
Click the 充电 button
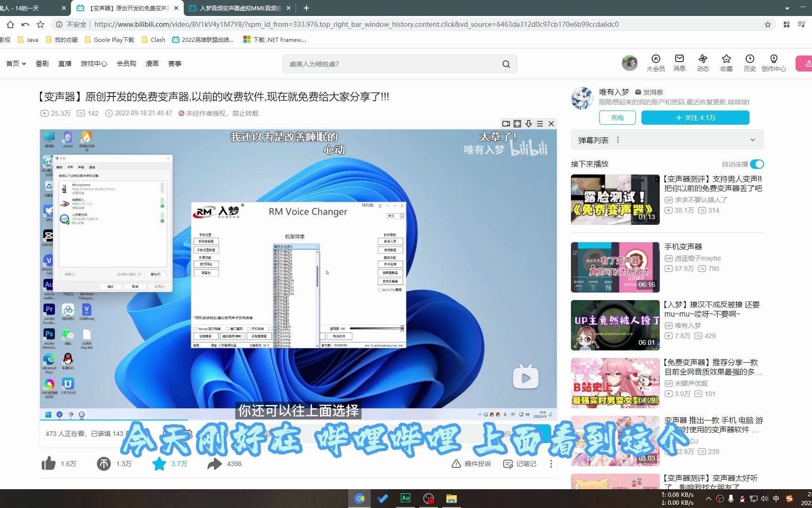617,118
